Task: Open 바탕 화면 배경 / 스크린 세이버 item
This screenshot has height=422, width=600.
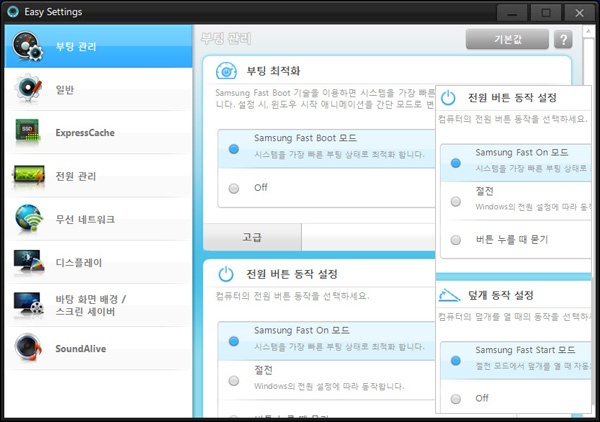Action: point(98,305)
